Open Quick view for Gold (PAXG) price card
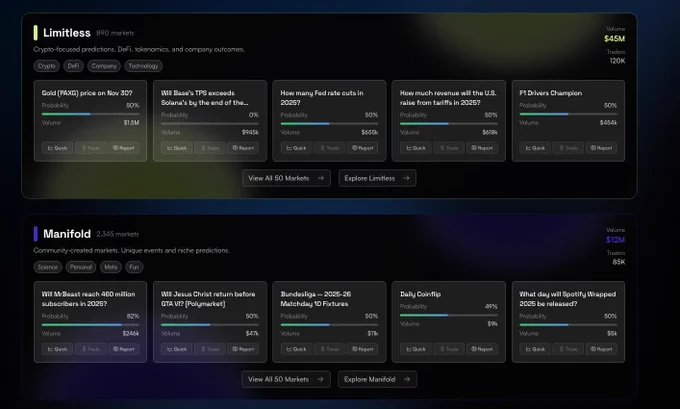The height and width of the screenshot is (409, 680). pyautogui.click(x=57, y=148)
